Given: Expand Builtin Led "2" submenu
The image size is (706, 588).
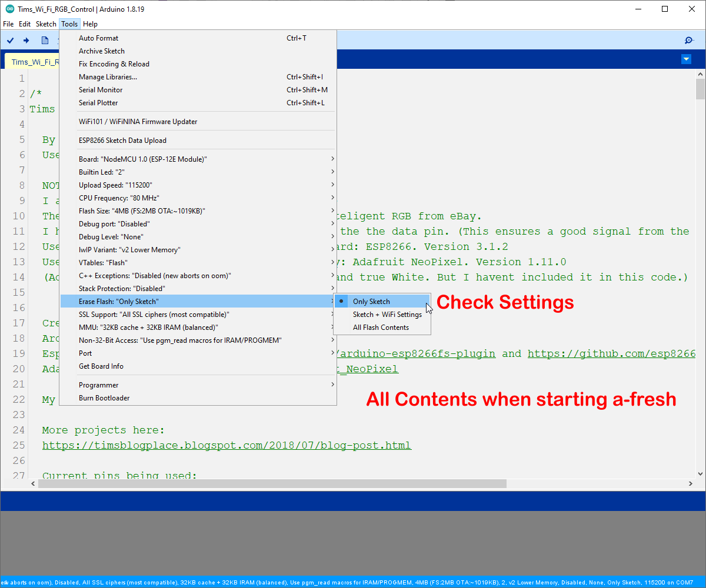Looking at the screenshot, I should click(198, 172).
